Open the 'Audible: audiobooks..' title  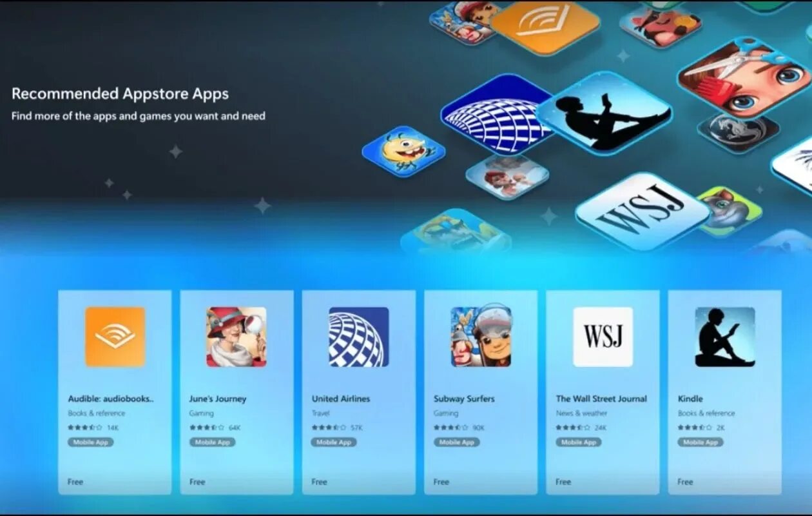pos(111,399)
